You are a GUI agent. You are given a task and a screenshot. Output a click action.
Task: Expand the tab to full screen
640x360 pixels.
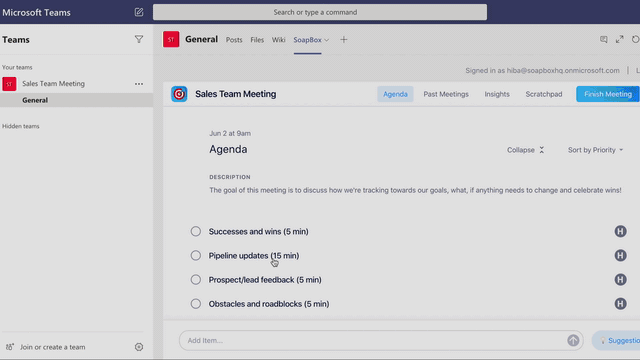(x=620, y=39)
